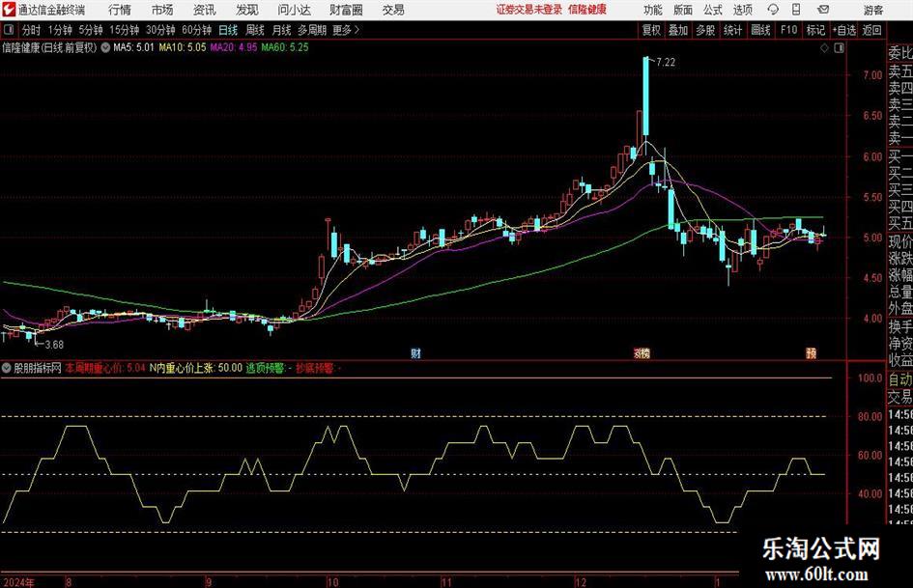Open the 画线 drawing tools
This screenshot has height=588, width=913.
pos(760,30)
